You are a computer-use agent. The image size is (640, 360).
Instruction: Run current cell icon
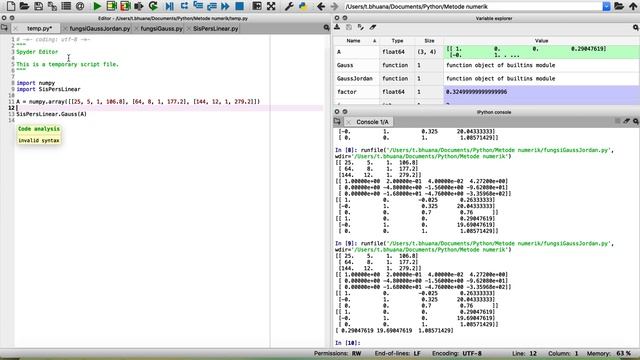(x=111, y=6)
